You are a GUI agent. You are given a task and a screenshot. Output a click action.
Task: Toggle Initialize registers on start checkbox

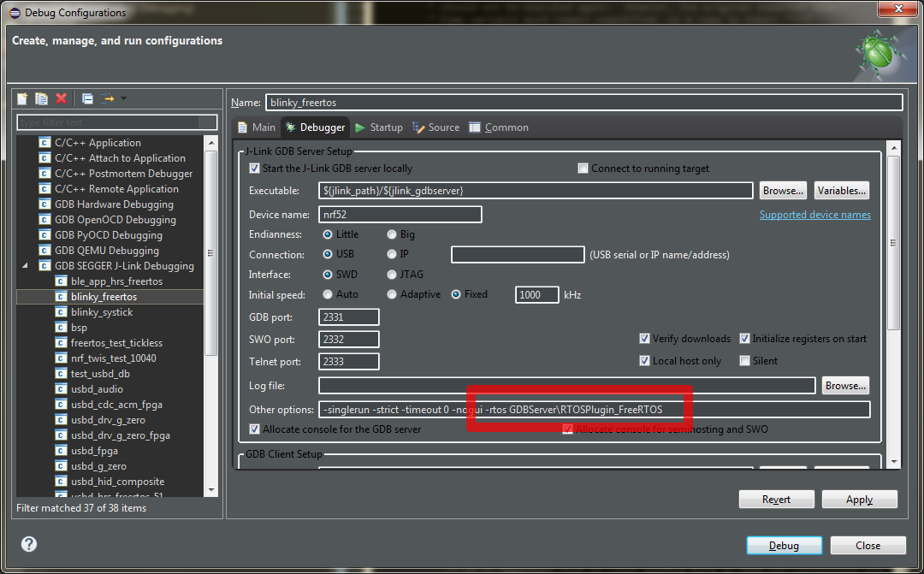(x=745, y=338)
